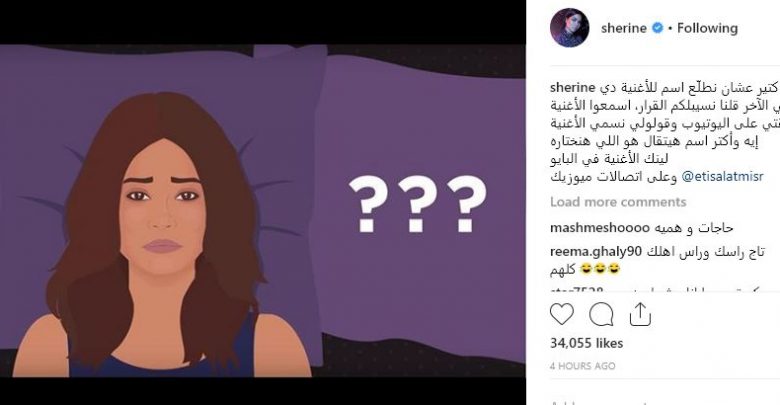Open sherine's profile picture avatar
Image resolution: width=780 pixels, height=405 pixels.
click(570, 28)
